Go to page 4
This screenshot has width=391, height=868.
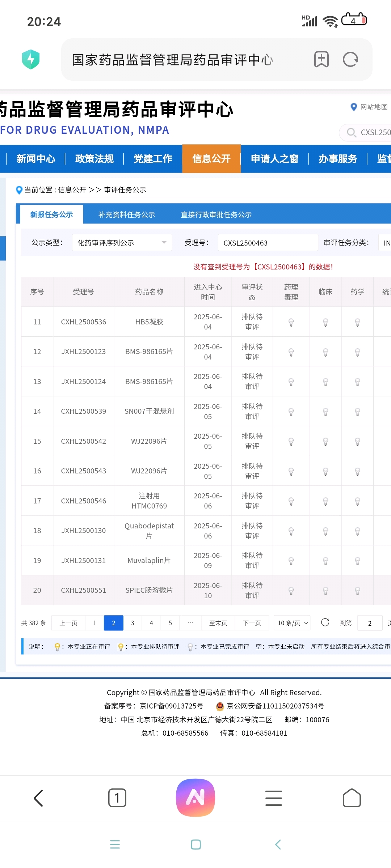[151, 623]
